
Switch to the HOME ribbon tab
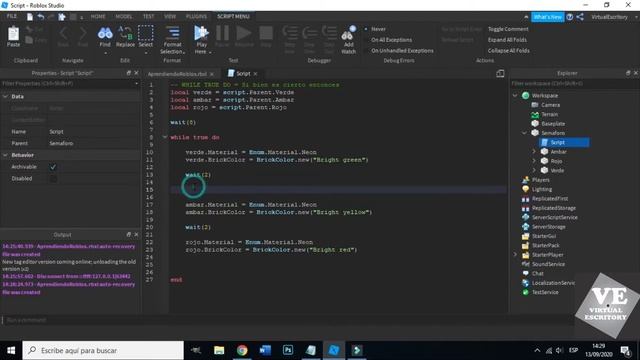[98, 17]
